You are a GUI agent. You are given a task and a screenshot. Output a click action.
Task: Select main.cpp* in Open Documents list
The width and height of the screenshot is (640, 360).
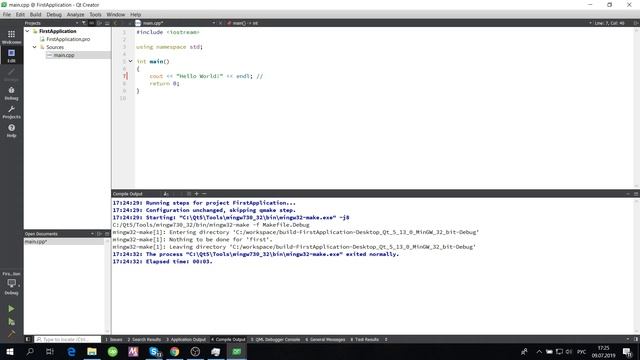click(64, 242)
